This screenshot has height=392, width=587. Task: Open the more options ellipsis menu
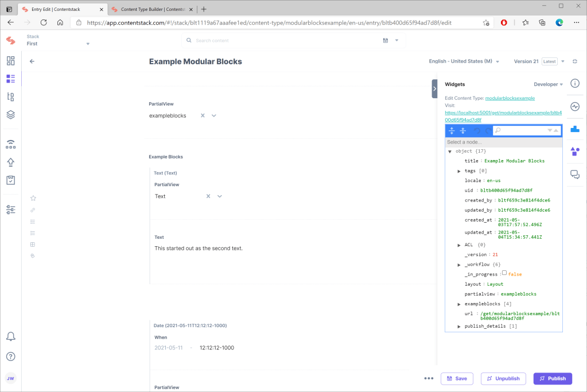click(428, 379)
